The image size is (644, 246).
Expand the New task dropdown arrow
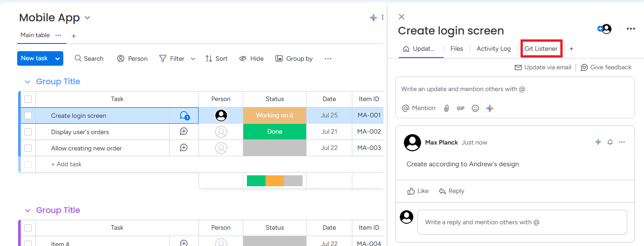coord(57,58)
